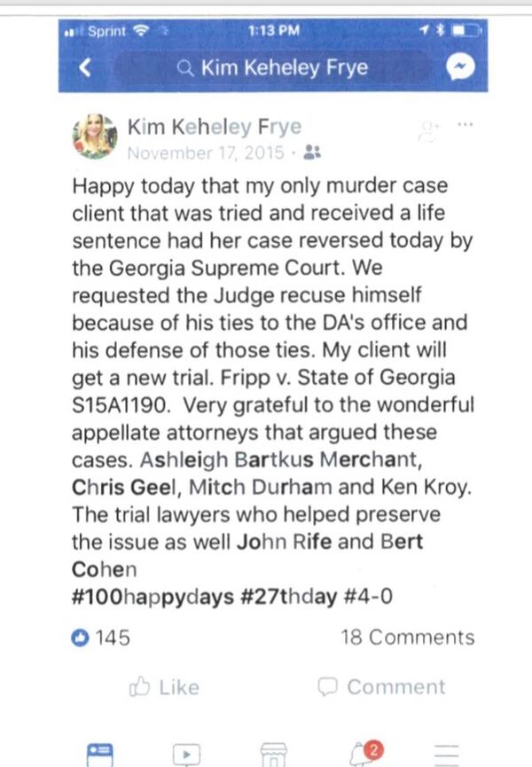Open the post options three-dot menu
Viewport: 532px width, 767px height.
coord(465,125)
